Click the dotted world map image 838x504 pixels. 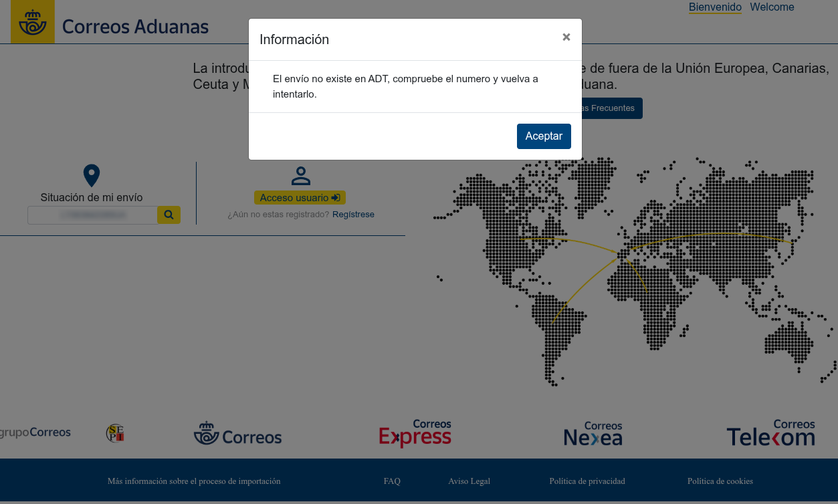coord(635,271)
